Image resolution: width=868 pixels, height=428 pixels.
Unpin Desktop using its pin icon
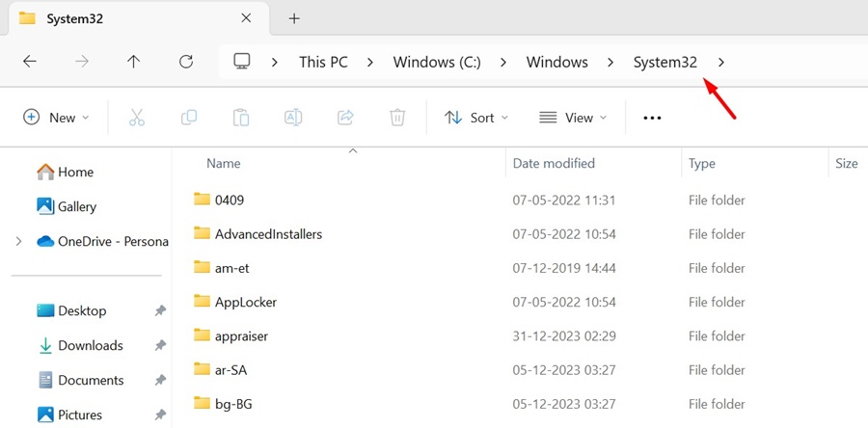coord(160,311)
